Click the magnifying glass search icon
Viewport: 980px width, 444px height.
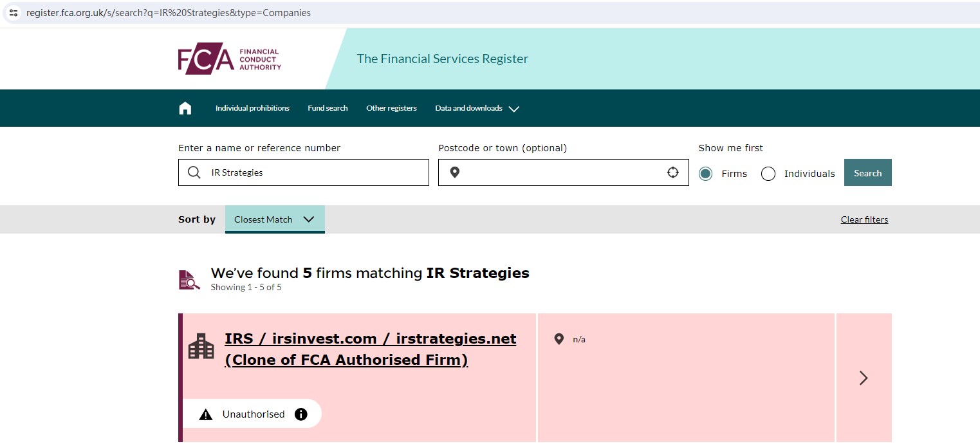(x=194, y=172)
